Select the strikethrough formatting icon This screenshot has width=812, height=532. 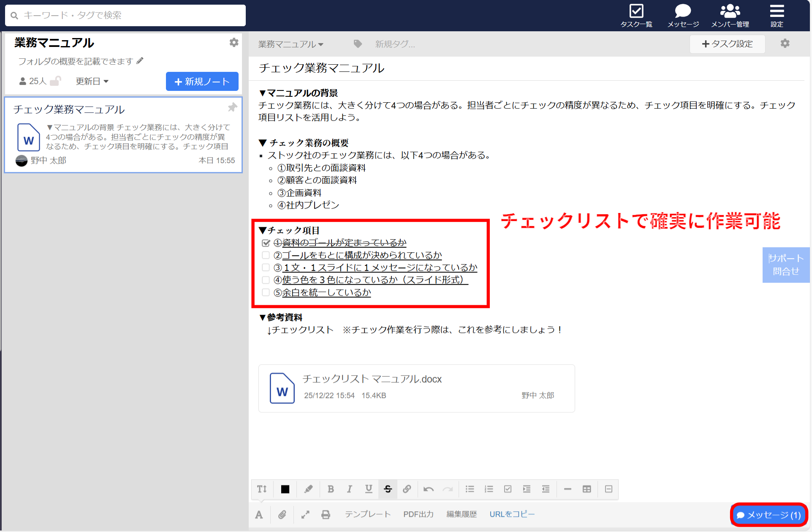pos(388,489)
